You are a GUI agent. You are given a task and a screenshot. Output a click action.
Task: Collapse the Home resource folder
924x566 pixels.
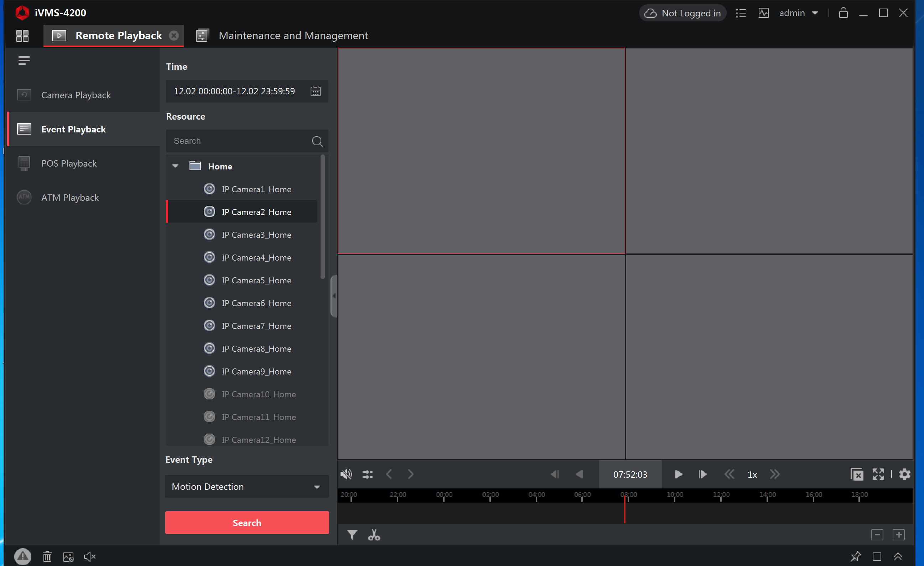[x=175, y=165]
